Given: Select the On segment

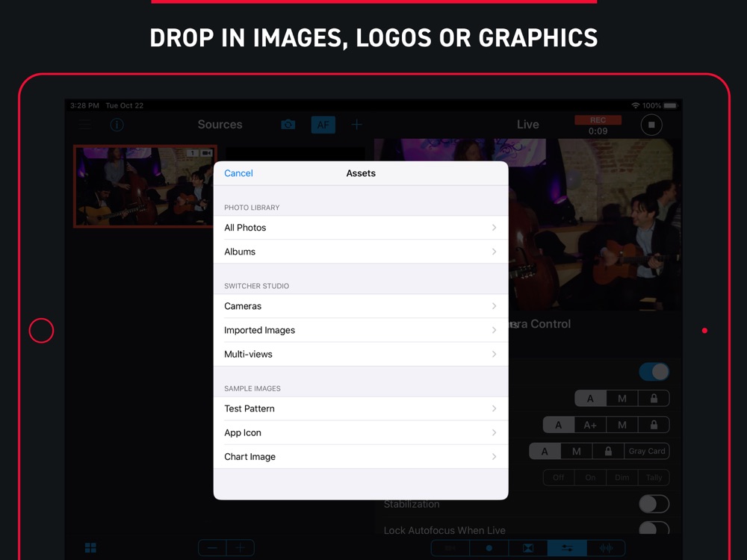Looking at the screenshot, I should coord(590,477).
